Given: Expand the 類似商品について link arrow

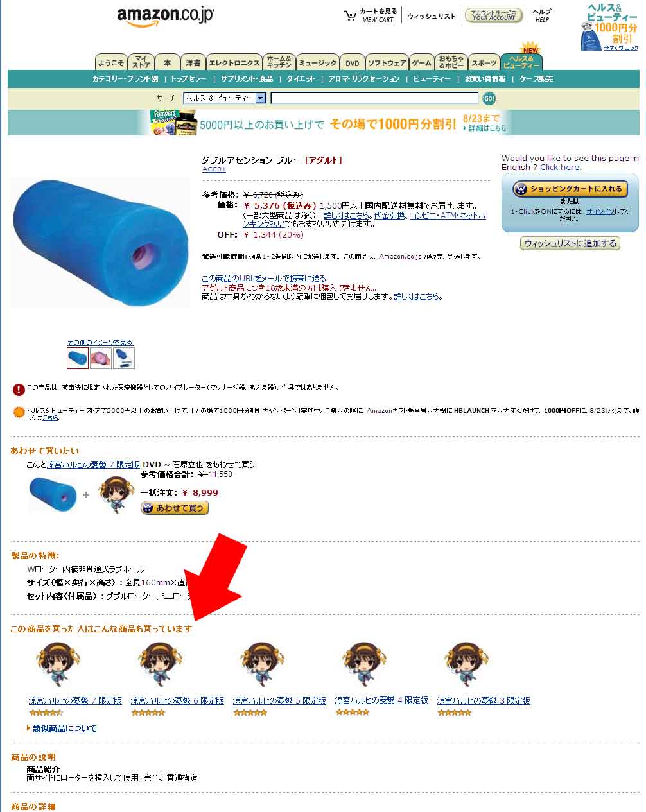Looking at the screenshot, I should pos(28,728).
